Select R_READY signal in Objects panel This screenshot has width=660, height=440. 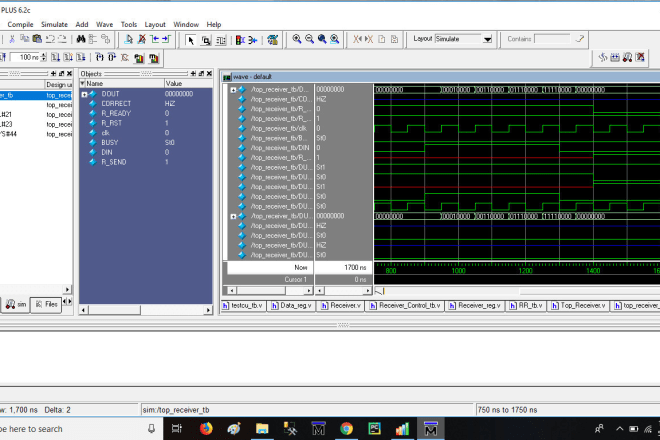pos(116,114)
